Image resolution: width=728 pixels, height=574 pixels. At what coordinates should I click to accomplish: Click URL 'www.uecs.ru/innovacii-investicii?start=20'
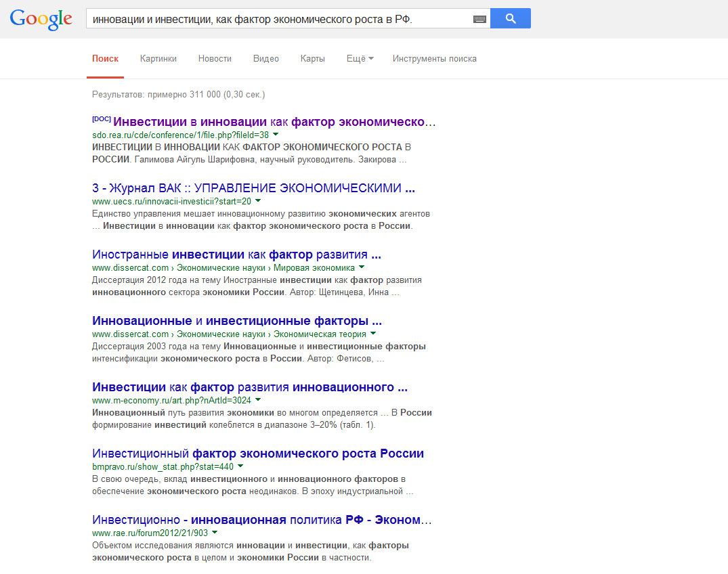tap(172, 202)
